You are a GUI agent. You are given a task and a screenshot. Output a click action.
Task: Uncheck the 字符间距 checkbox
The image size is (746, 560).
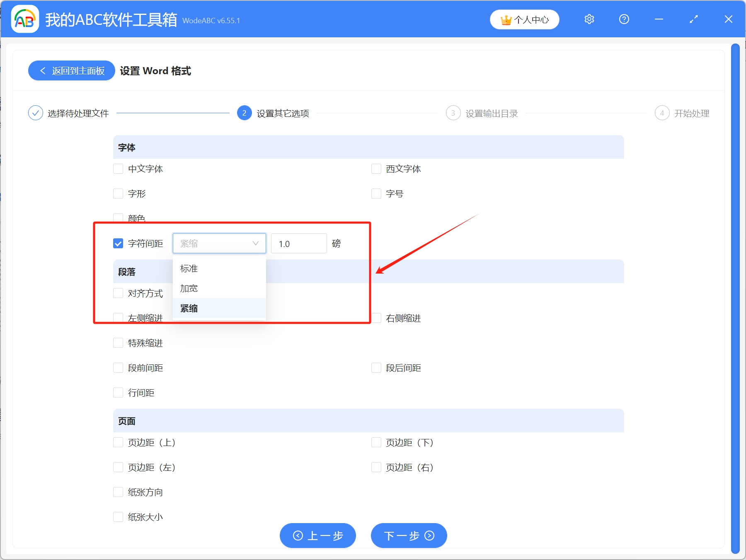click(118, 243)
